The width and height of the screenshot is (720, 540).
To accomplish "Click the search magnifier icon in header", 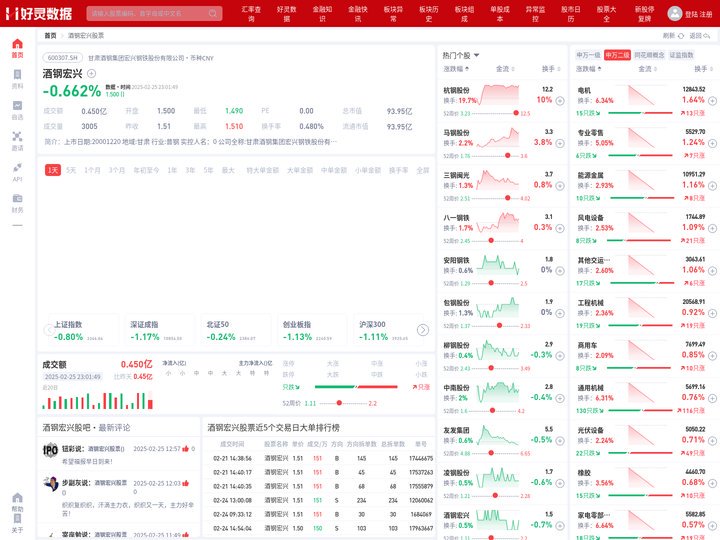I will [213, 13].
